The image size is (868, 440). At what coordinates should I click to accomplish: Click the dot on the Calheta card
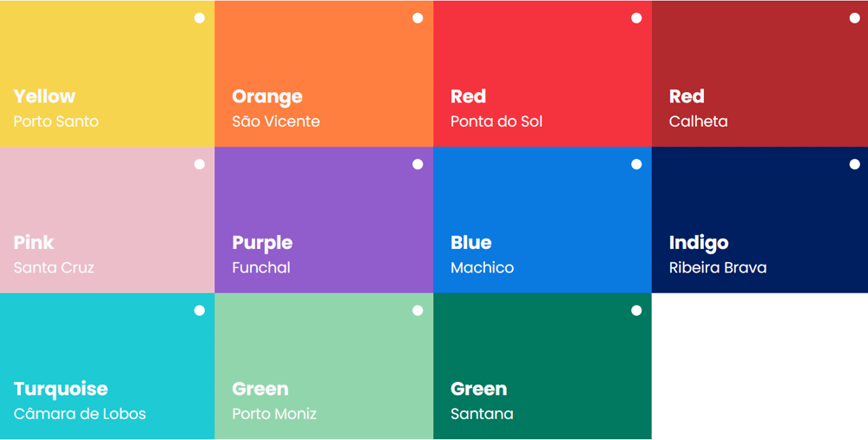pos(855,18)
